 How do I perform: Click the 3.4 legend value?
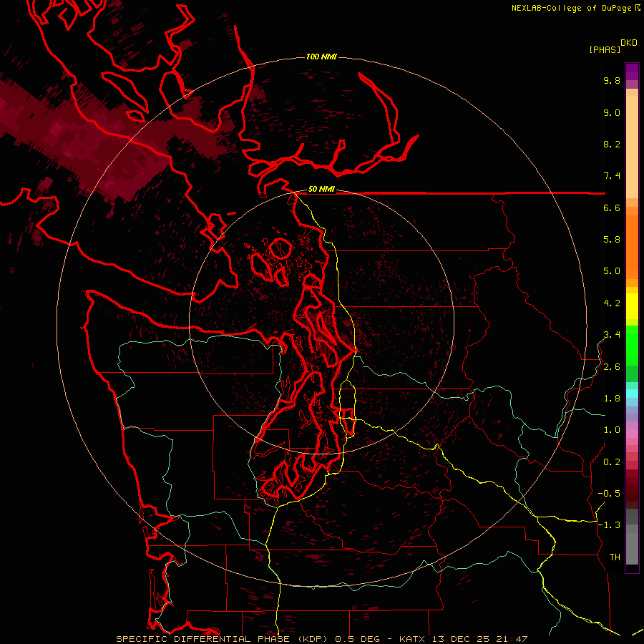612,335
